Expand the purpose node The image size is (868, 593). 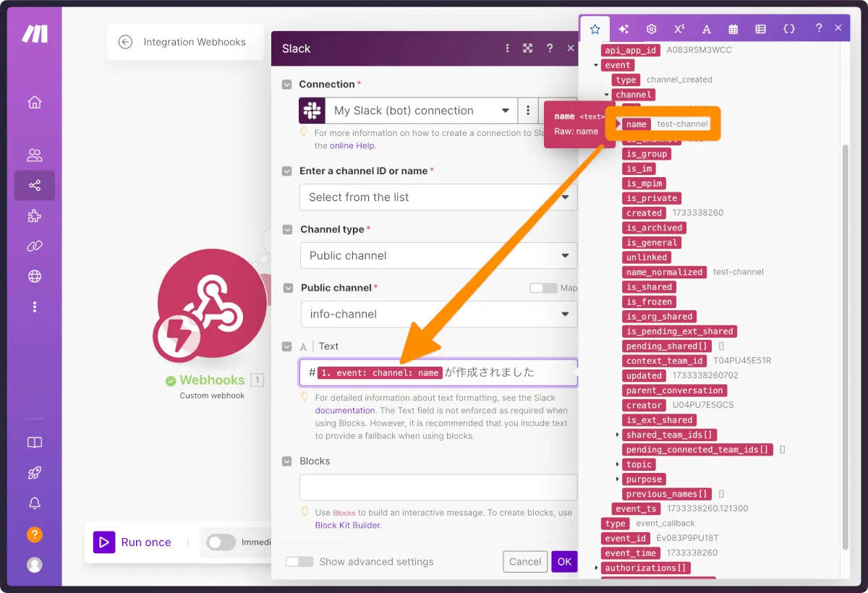[x=618, y=479]
